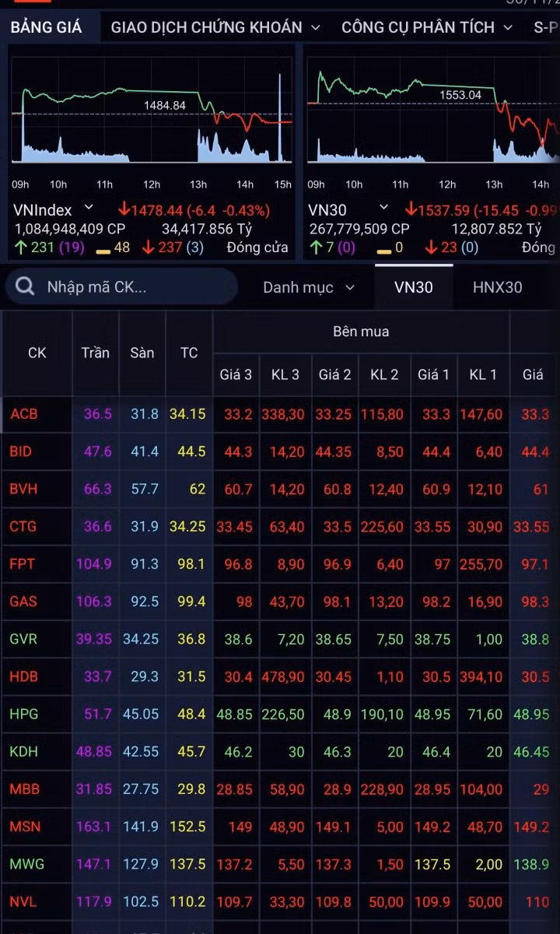The height and width of the screenshot is (934, 560).
Task: Select stock symbol HPG
Action: (23, 714)
